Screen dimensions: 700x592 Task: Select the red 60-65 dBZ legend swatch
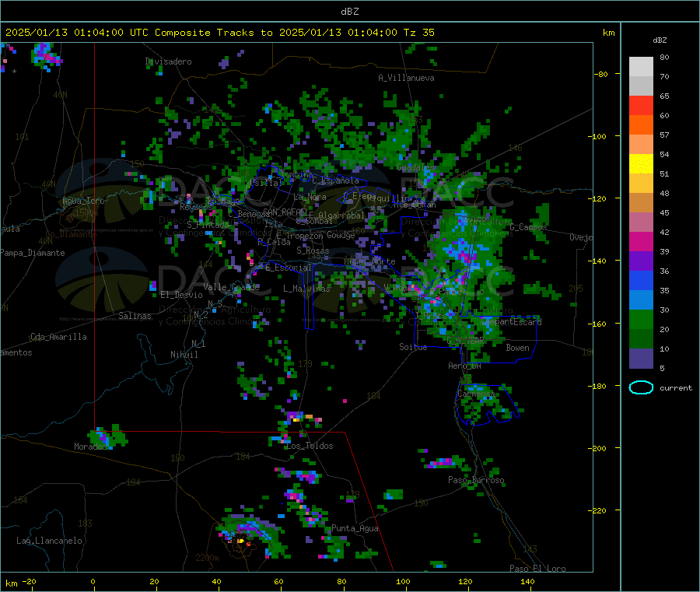click(641, 105)
